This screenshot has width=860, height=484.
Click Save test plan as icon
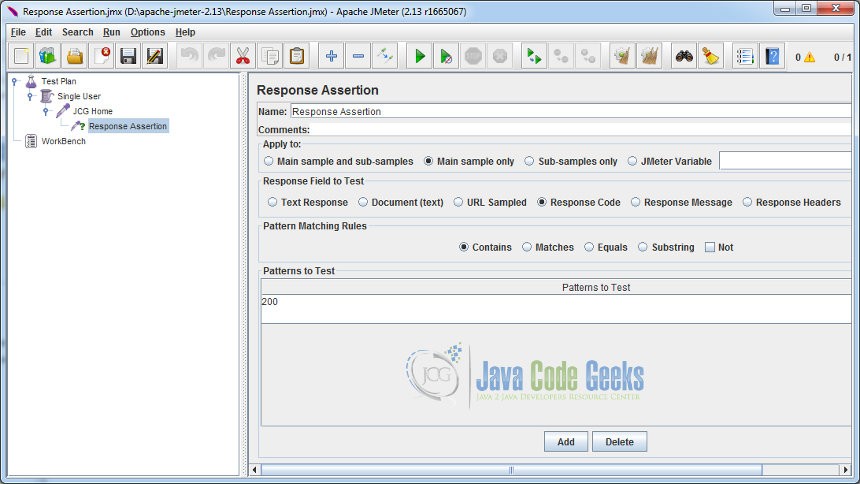click(155, 56)
